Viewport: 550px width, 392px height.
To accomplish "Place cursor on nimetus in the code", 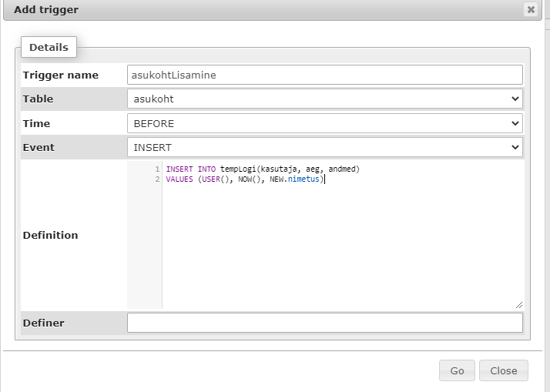I will pyautogui.click(x=304, y=179).
